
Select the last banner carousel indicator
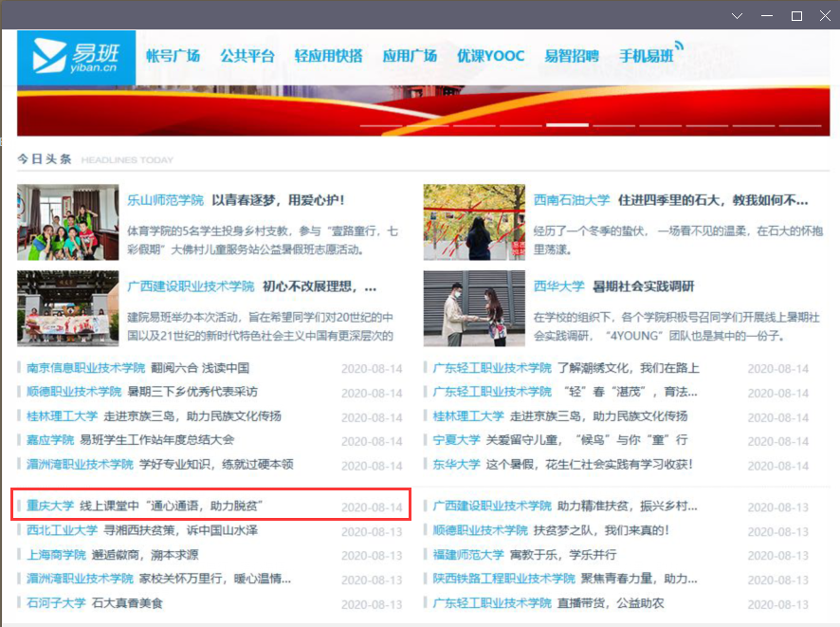[800, 125]
